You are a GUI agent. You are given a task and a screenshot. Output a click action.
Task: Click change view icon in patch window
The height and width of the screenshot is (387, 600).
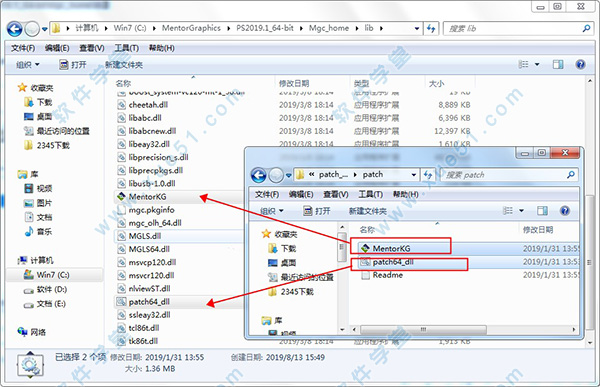[x=507, y=211]
